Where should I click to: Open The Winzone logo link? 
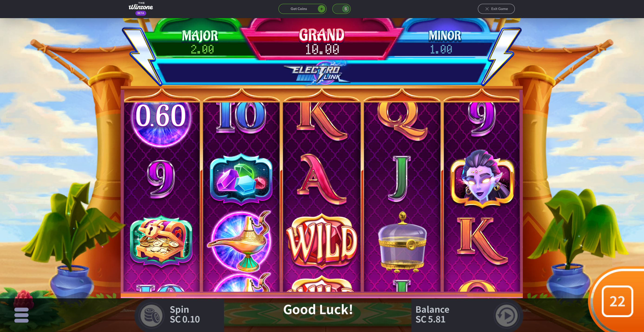141,9
